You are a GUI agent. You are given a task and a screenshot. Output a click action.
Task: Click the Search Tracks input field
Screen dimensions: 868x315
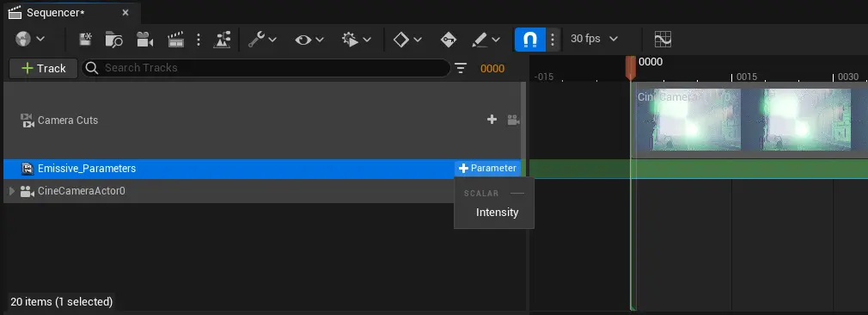click(x=266, y=68)
